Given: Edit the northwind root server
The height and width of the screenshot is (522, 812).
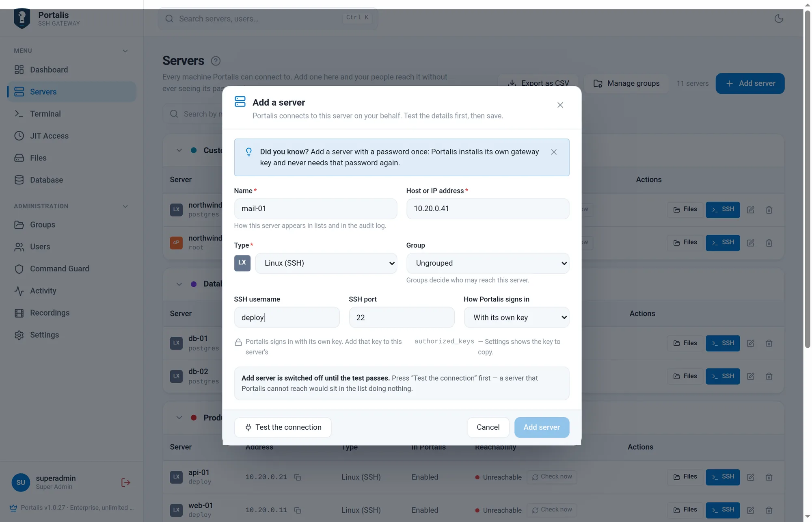Looking at the screenshot, I should (x=750, y=243).
